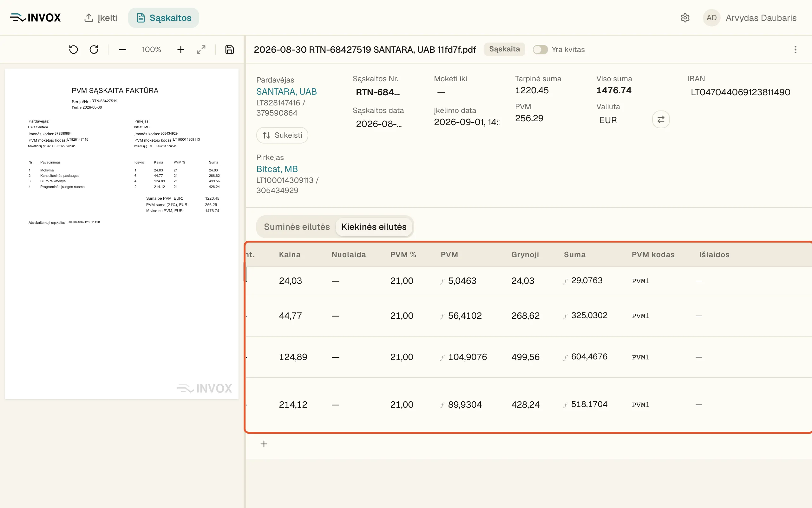Screen dimensions: 812x508
Task: Rotate the document counter-clockwise
Action: pyautogui.click(x=74, y=50)
